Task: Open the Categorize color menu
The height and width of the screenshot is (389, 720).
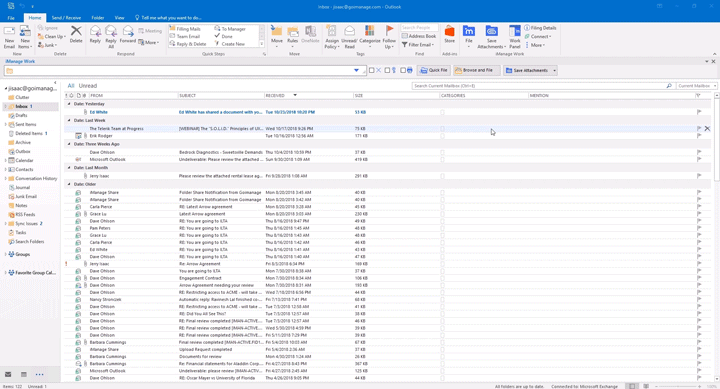Action: (x=370, y=37)
